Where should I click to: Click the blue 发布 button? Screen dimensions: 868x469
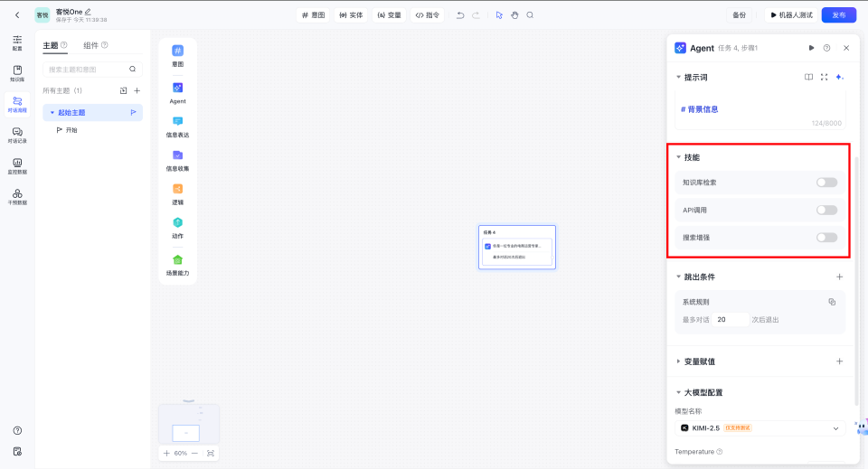[839, 15]
